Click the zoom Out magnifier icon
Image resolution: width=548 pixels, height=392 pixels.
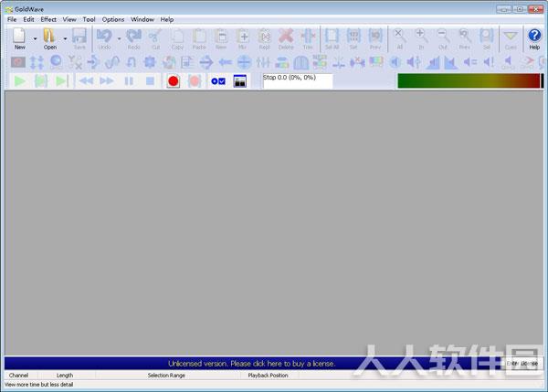point(443,38)
